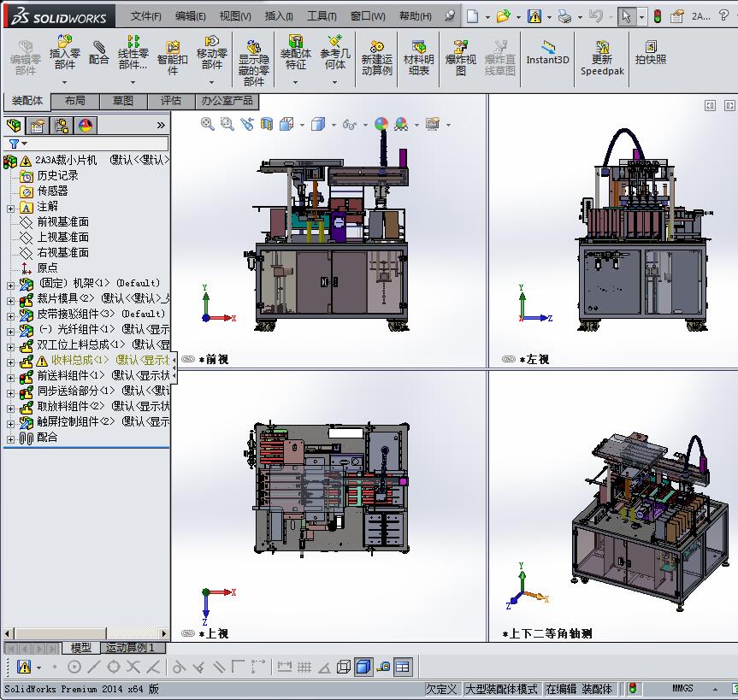The image size is (738, 700).
Task: Open dropdown arrow under 装配体特征
Action: (296, 82)
